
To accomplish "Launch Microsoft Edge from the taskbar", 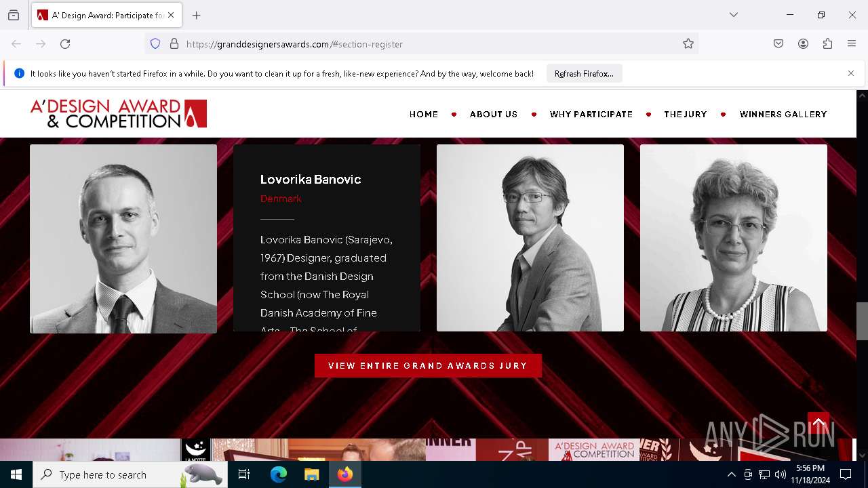I will click(x=279, y=474).
